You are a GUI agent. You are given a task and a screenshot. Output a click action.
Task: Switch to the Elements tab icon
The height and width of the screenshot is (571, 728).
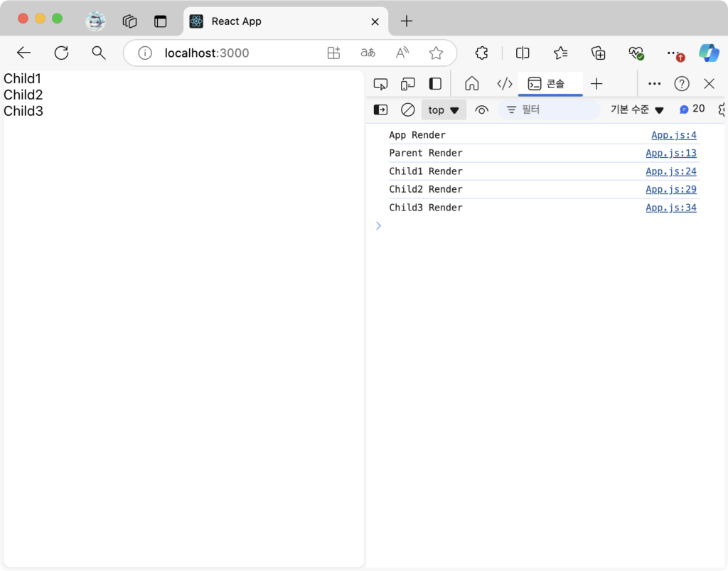505,84
